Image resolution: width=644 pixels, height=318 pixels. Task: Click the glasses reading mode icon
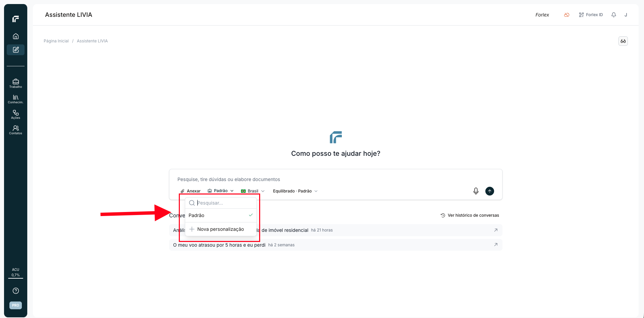click(x=623, y=41)
